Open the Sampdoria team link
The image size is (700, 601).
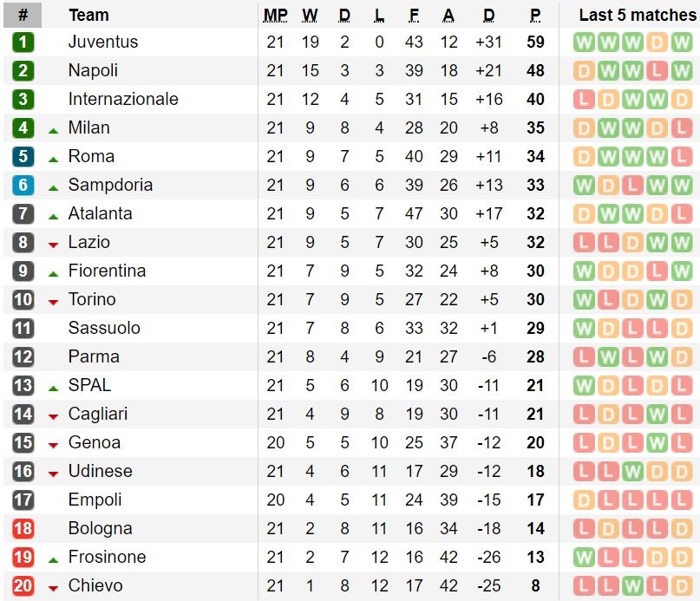[110, 185]
